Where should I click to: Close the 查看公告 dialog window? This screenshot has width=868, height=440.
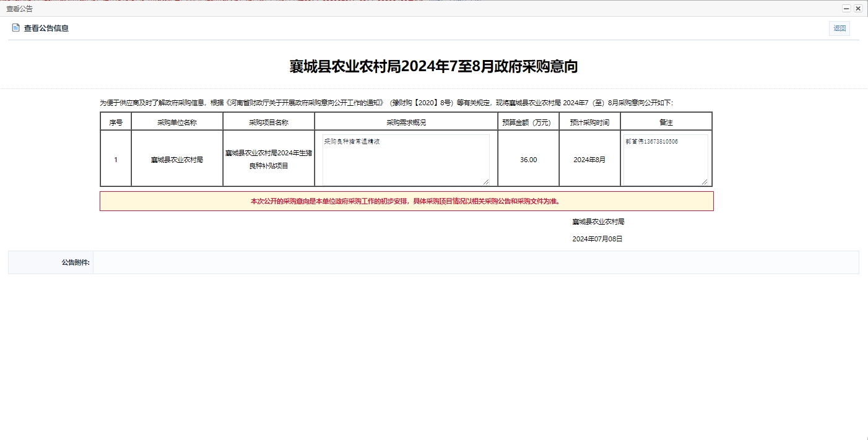tap(857, 9)
